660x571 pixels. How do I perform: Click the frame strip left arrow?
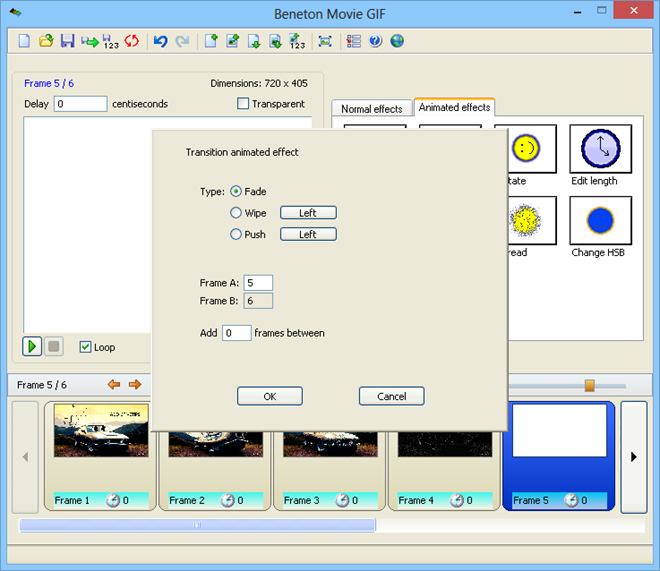click(x=25, y=457)
